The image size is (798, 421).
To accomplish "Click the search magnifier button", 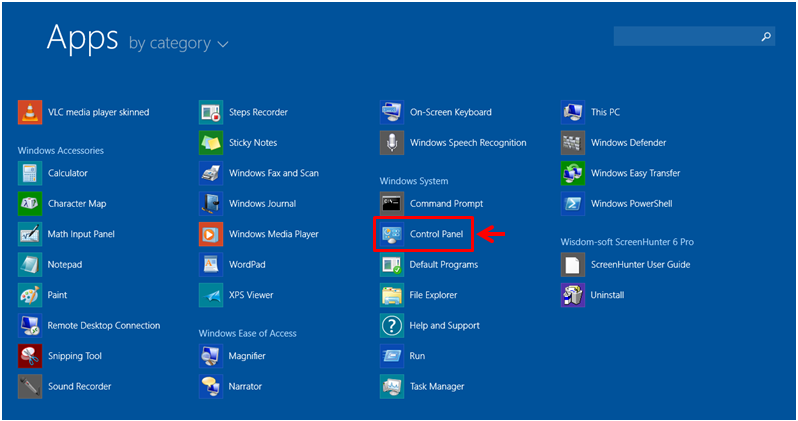I will point(766,36).
